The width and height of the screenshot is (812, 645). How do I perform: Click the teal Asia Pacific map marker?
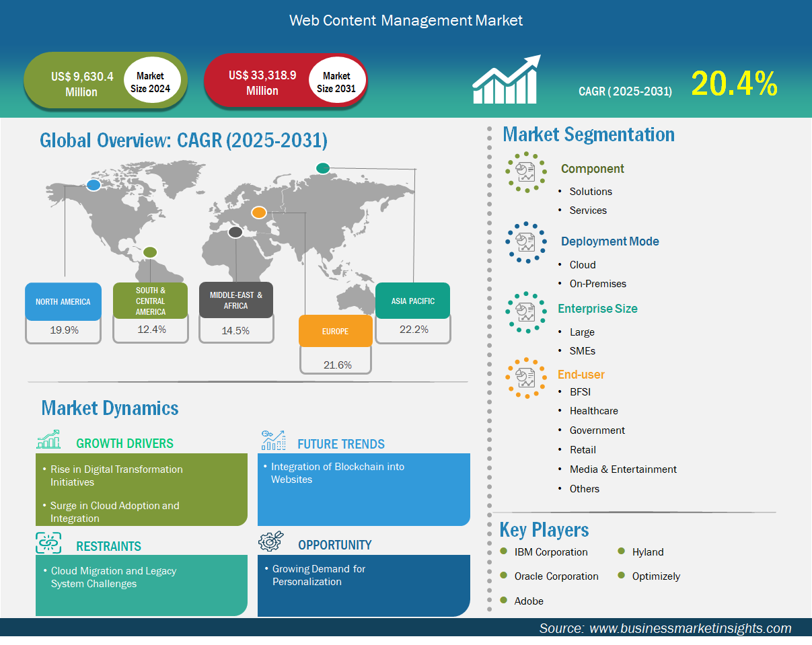point(323,167)
